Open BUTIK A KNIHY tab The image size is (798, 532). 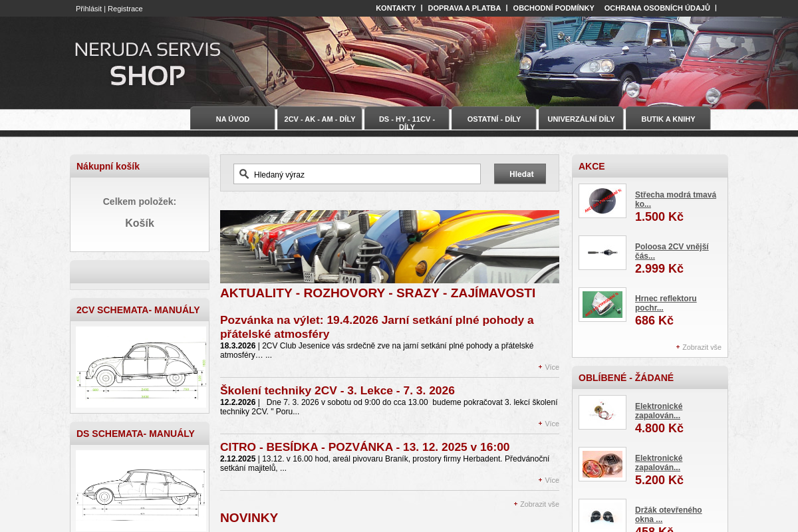point(668,119)
